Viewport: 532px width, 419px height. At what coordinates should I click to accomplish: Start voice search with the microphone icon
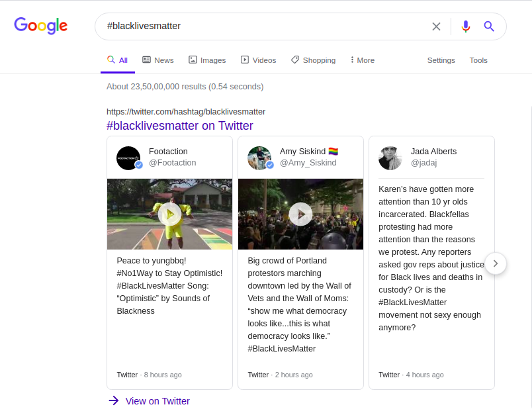coord(466,26)
